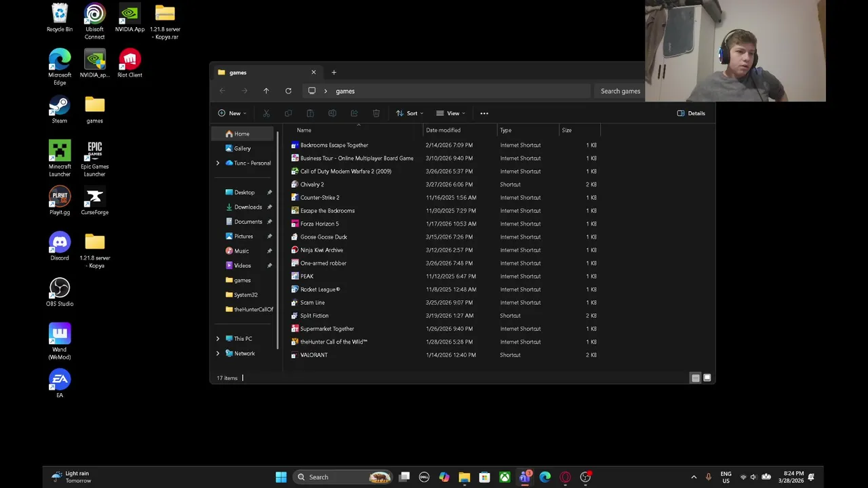
Task: Show hidden system tray icons chevron
Action: pyautogui.click(x=694, y=477)
